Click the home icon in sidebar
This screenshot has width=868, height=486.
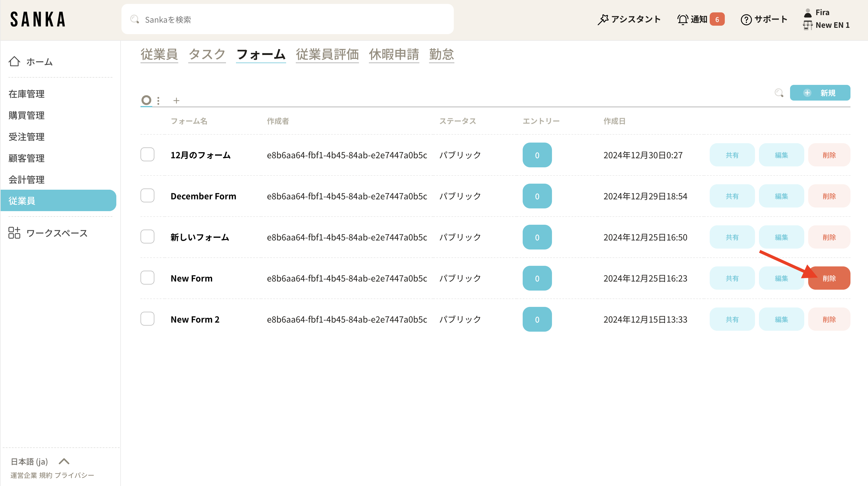tap(14, 61)
